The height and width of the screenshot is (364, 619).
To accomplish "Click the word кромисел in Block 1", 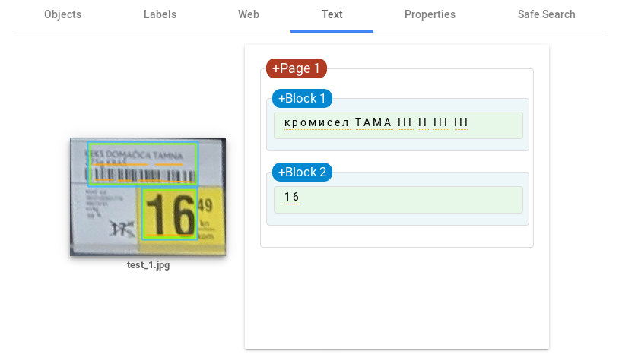I will (x=316, y=122).
